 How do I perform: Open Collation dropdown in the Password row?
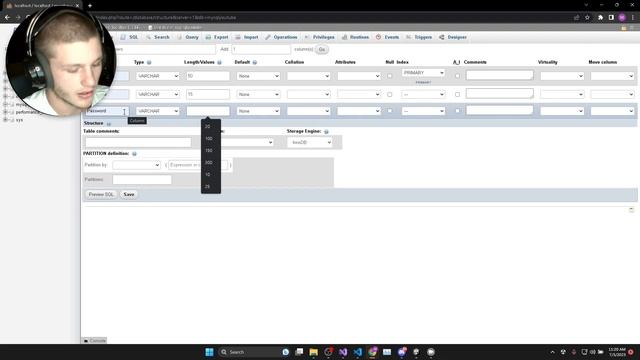pos(309,111)
